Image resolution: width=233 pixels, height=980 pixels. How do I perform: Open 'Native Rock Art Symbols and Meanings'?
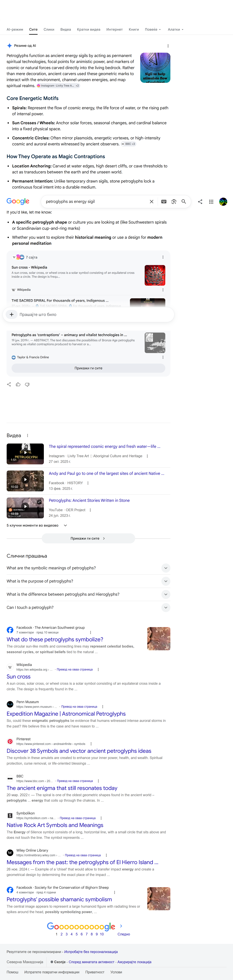[55, 825]
